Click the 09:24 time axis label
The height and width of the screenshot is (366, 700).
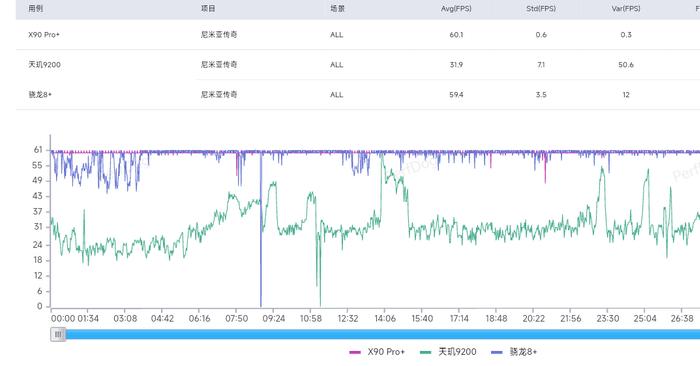pyautogui.click(x=274, y=319)
